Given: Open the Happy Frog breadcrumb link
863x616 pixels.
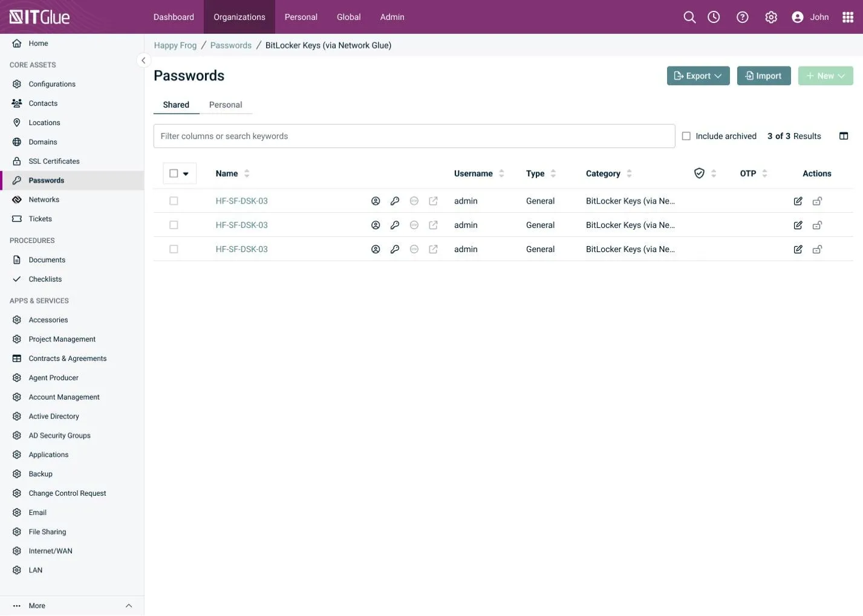Looking at the screenshot, I should (x=175, y=45).
